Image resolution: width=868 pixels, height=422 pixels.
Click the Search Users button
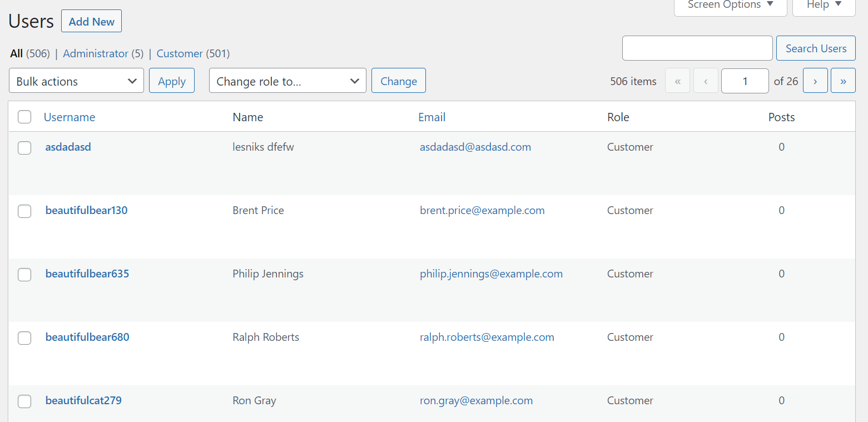pos(816,48)
